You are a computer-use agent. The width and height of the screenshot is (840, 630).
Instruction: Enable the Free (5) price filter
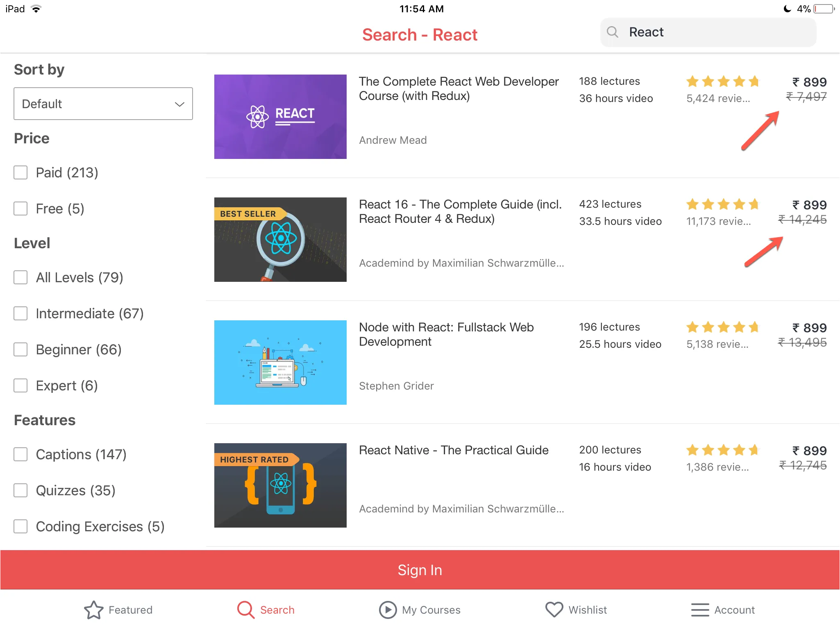(20, 208)
